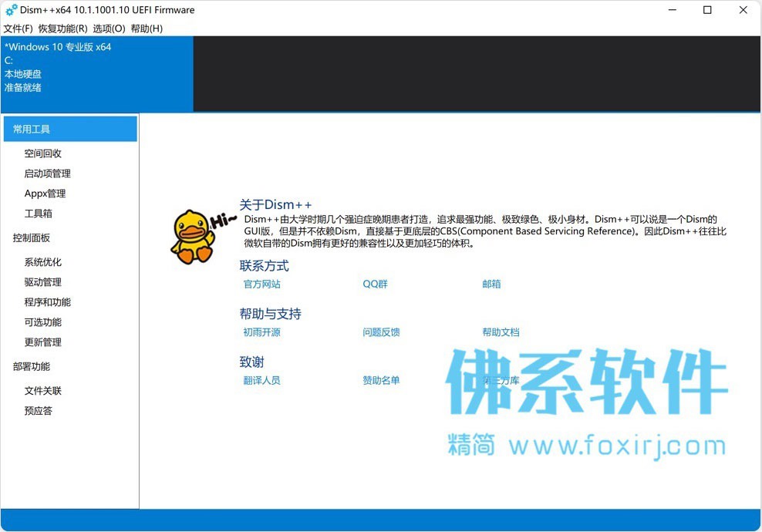The width and height of the screenshot is (762, 532).
Task: Click the QQ群 contact link
Action: pyautogui.click(x=375, y=284)
